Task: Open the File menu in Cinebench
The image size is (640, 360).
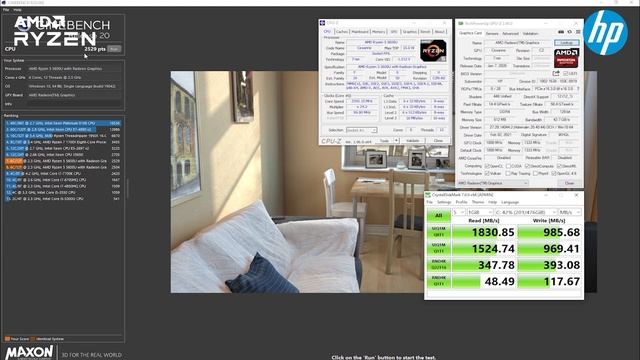Action: [x=6, y=9]
